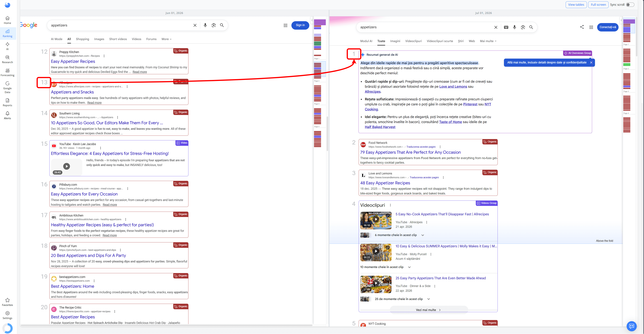Switch to the left Forums tab
This screenshot has width=644, height=334.
[151, 39]
